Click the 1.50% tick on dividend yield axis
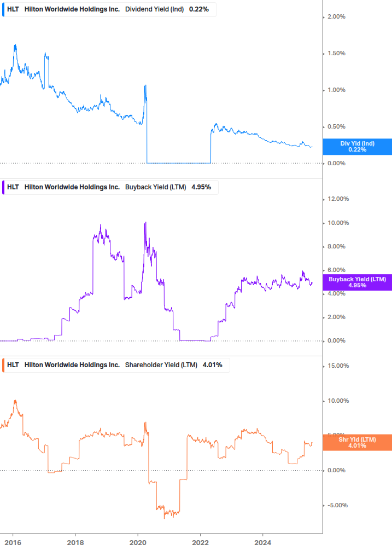Image resolution: width=392 pixels, height=550 pixels. click(336, 53)
